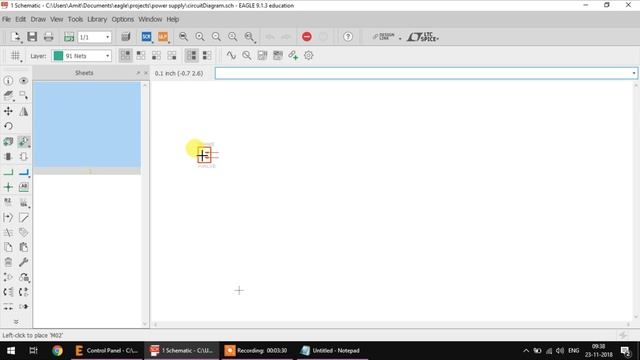
Task: Click the orange ULP icon
Action: tap(163, 37)
